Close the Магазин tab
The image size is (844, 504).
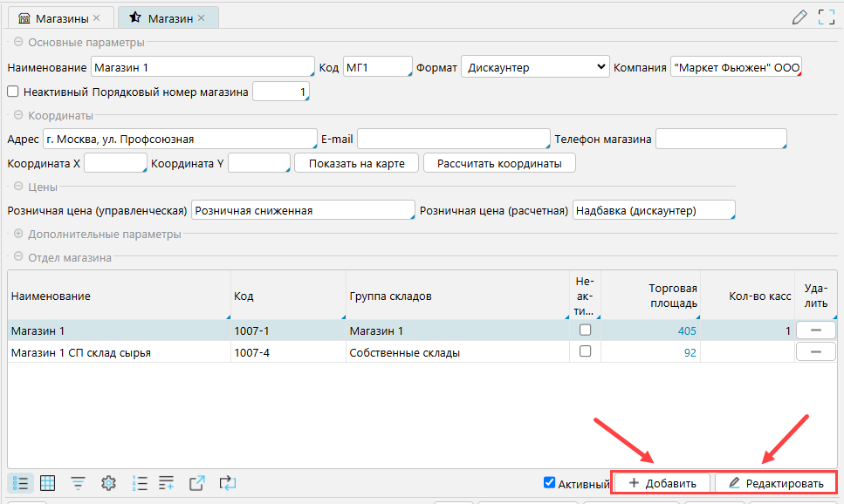tap(202, 17)
